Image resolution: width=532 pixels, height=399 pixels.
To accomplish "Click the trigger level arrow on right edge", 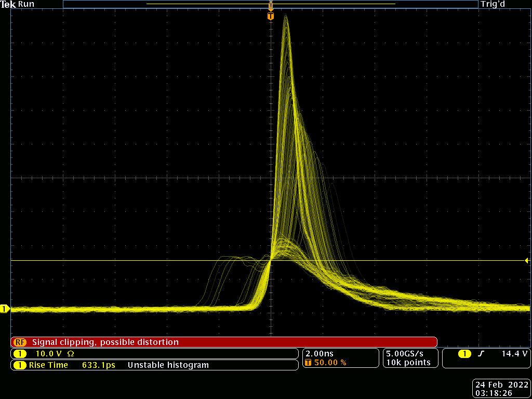I will point(526,260).
